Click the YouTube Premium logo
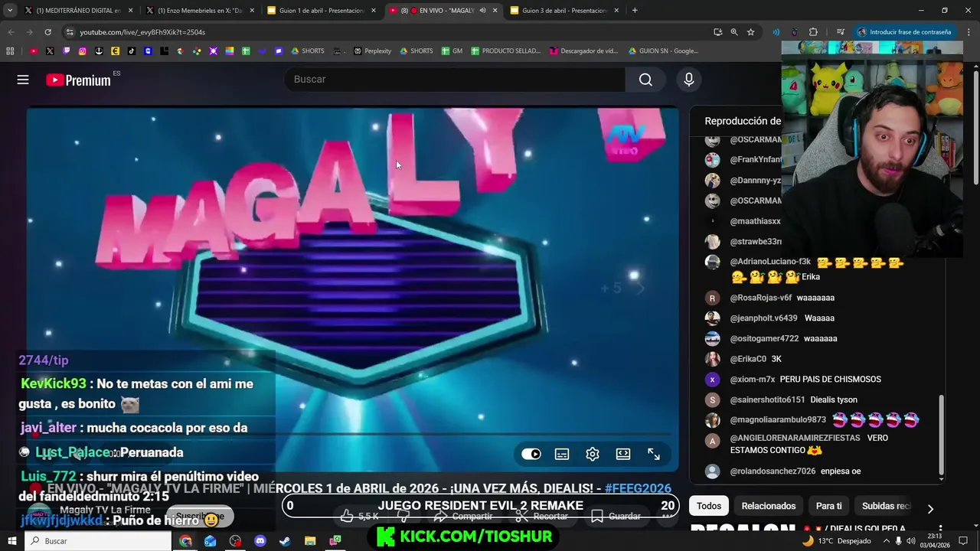980x551 pixels. (78, 80)
